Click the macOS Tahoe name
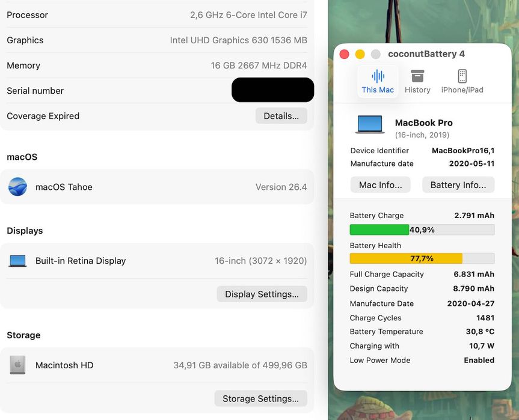This screenshot has width=519, height=420. [64, 187]
